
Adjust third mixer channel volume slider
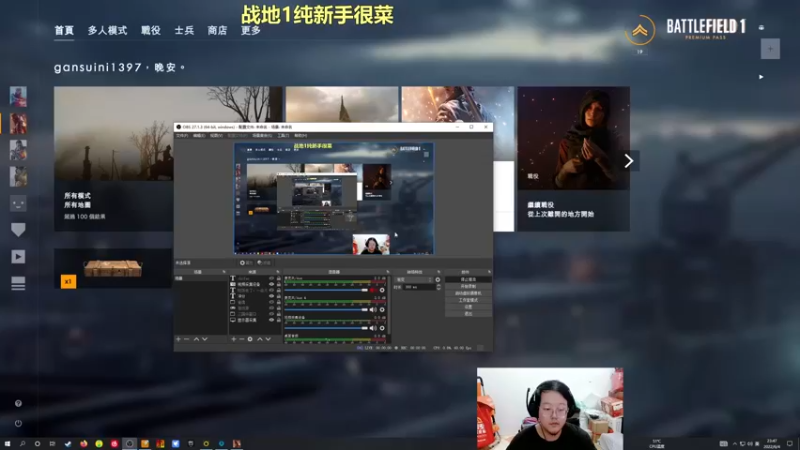click(326, 328)
